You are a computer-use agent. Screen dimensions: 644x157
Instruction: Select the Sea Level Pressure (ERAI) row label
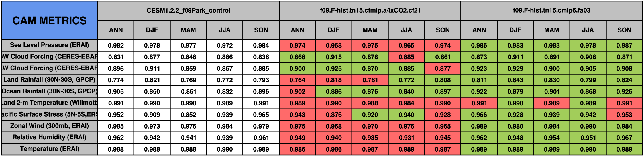[x=49, y=45]
